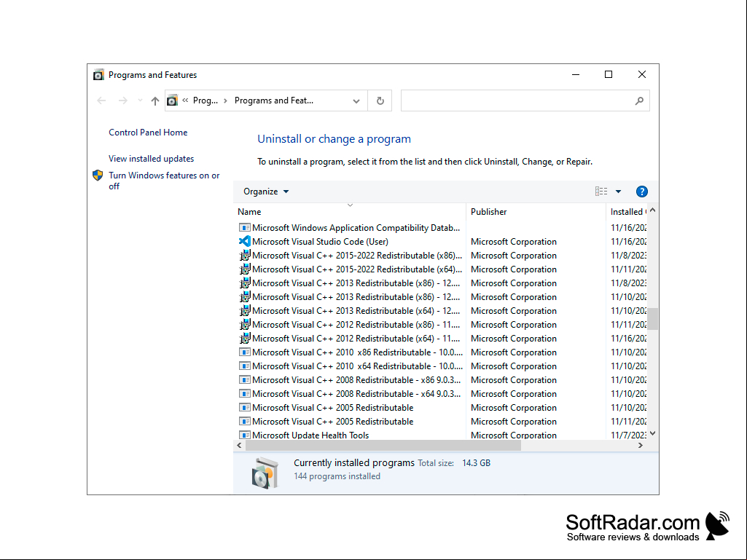This screenshot has height=560, width=747.
Task: Go back using the back arrow
Action: click(x=101, y=100)
